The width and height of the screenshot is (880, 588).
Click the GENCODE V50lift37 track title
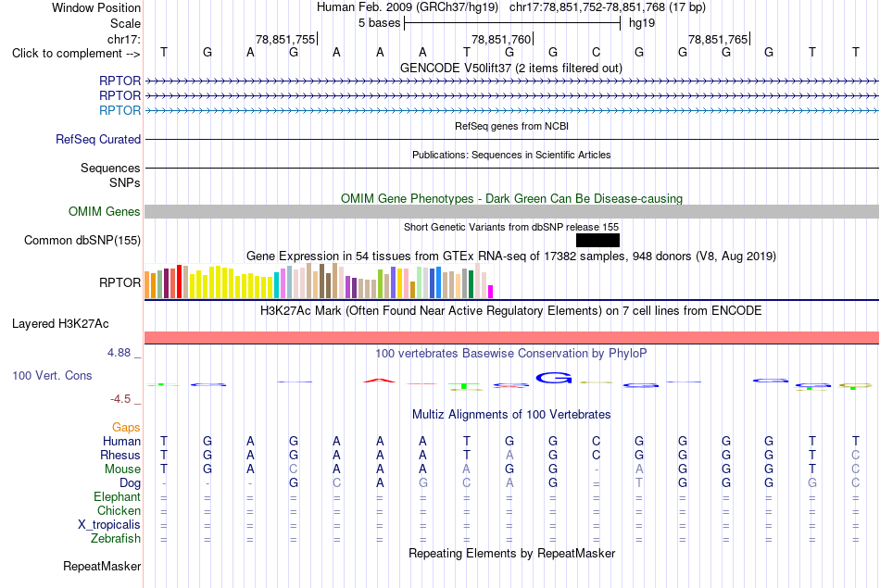click(x=511, y=68)
